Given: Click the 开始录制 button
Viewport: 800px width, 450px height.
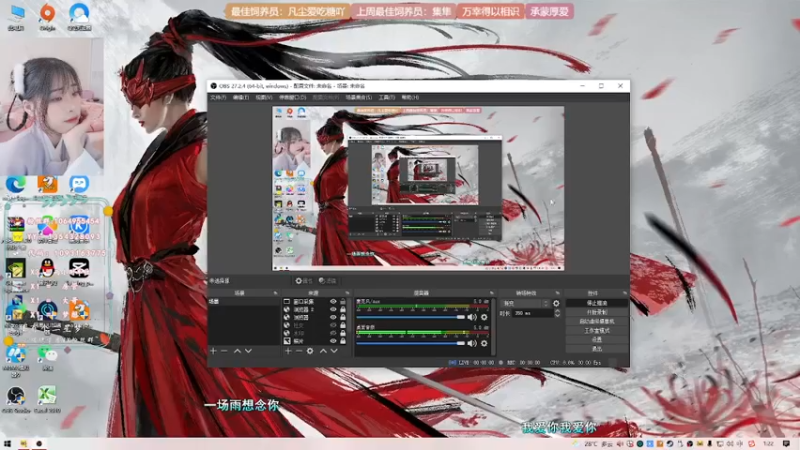Looking at the screenshot, I should tap(596, 312).
